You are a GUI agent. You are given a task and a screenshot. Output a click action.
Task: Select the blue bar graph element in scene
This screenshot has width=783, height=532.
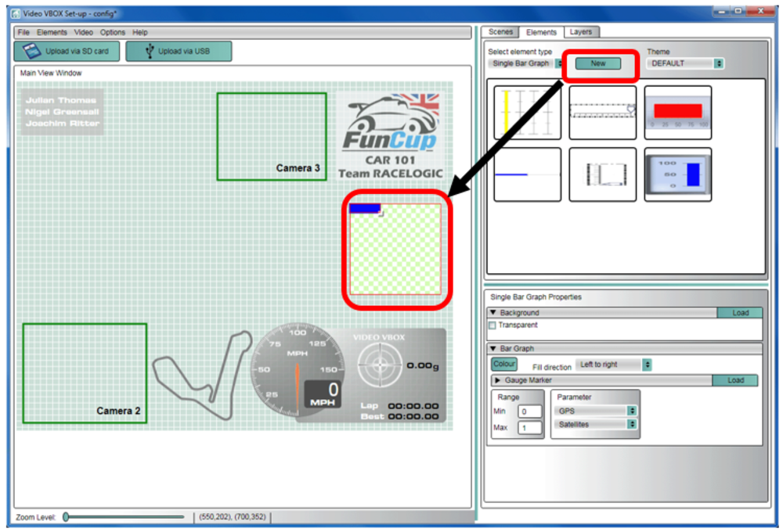point(365,209)
